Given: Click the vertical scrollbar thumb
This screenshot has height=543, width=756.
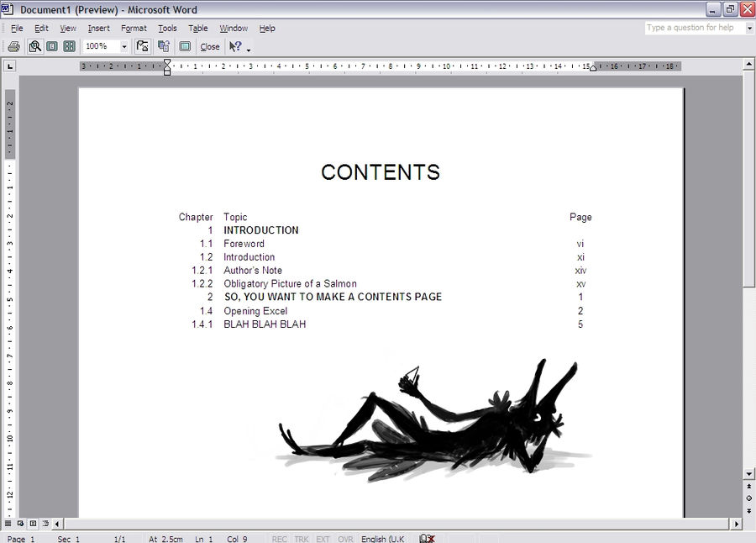Looking at the screenshot, I should 748,179.
